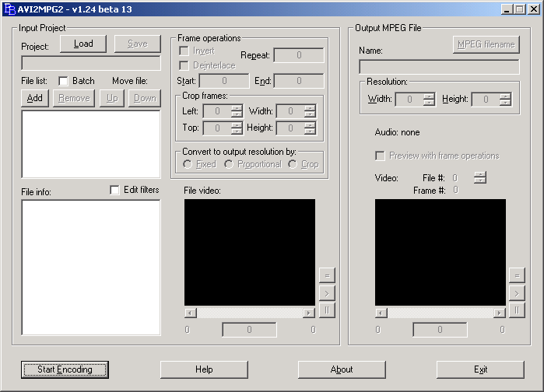Click the File info text area
The height and width of the screenshot is (392, 544).
click(90, 267)
